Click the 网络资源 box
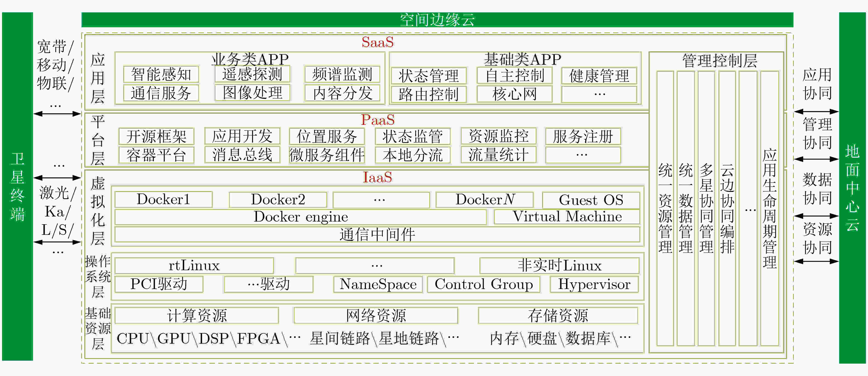This screenshot has width=868, height=376. tap(376, 315)
